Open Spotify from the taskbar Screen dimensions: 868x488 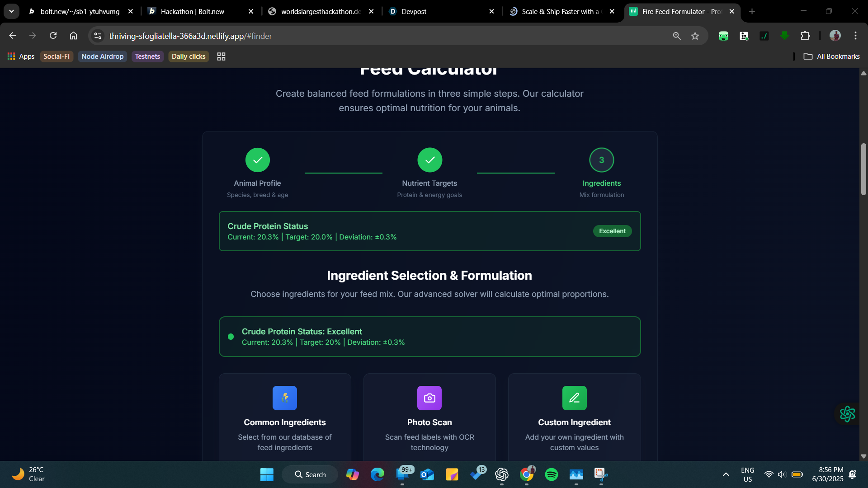tap(551, 474)
